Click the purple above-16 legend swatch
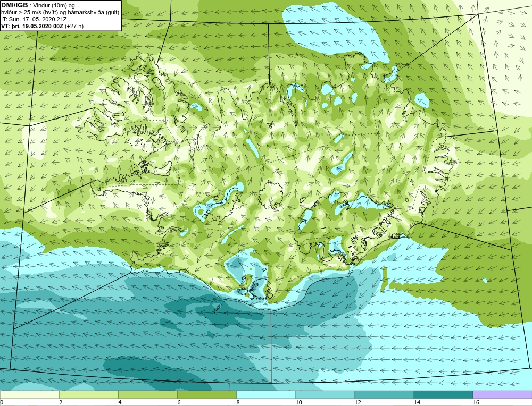The image size is (532, 406). pos(503,394)
